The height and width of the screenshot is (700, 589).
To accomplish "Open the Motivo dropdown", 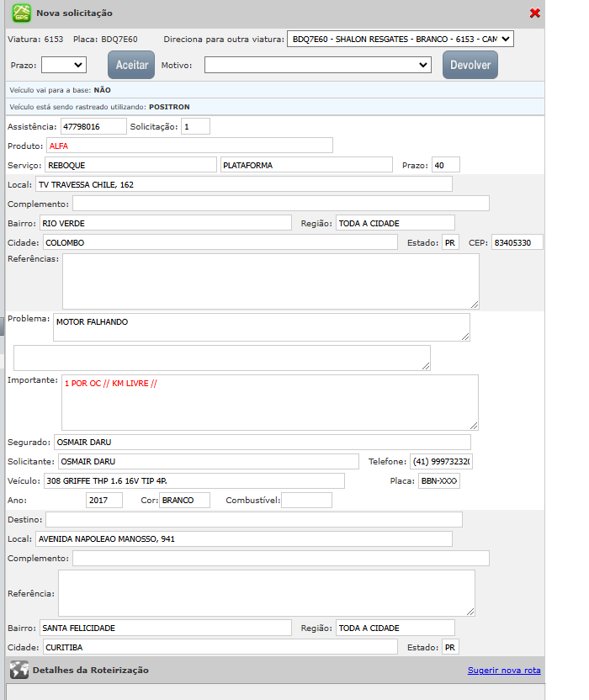I will (x=318, y=65).
